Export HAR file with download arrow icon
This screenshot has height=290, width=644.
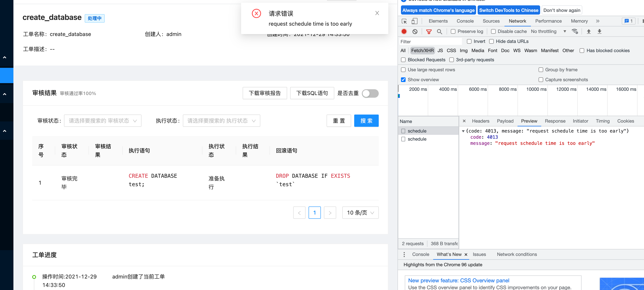click(x=600, y=31)
